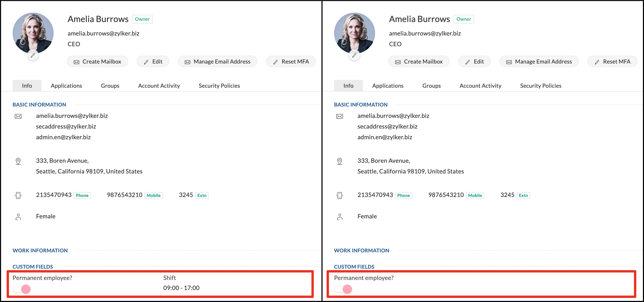Image resolution: width=644 pixels, height=302 pixels.
Task: Click Edit button in right panel
Action: coord(474,62)
